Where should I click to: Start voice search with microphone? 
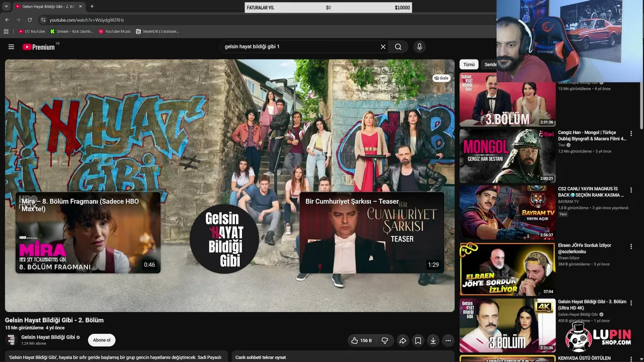coord(420,47)
